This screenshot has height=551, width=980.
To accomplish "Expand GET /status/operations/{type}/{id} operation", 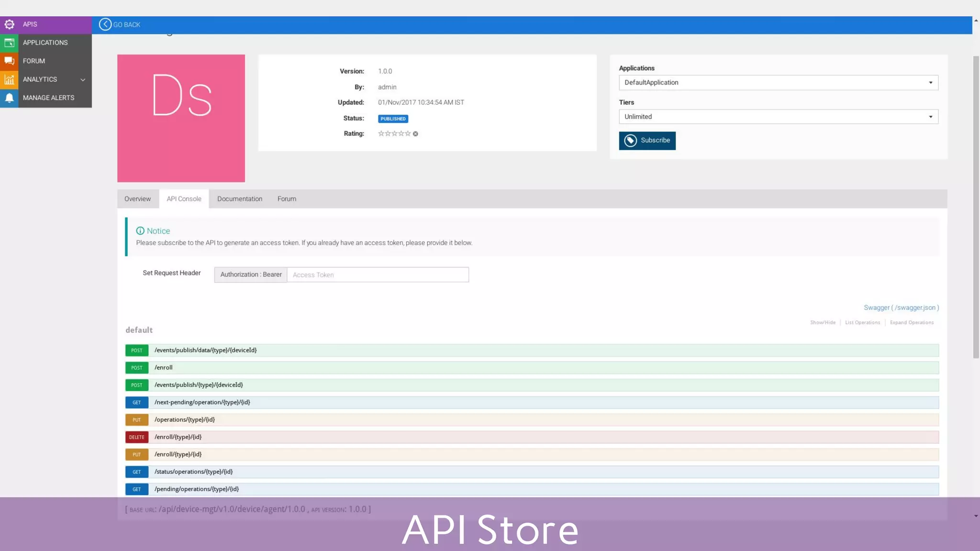I will (x=532, y=472).
